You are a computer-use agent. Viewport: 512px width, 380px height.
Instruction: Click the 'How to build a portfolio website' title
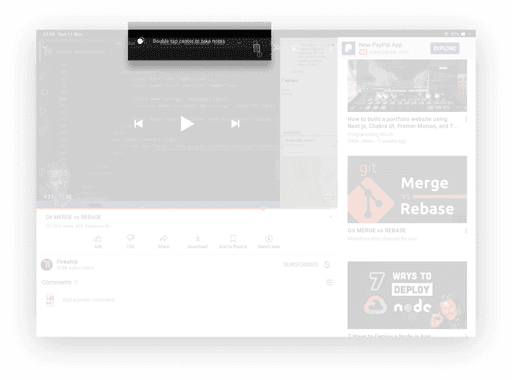pyautogui.click(x=402, y=122)
